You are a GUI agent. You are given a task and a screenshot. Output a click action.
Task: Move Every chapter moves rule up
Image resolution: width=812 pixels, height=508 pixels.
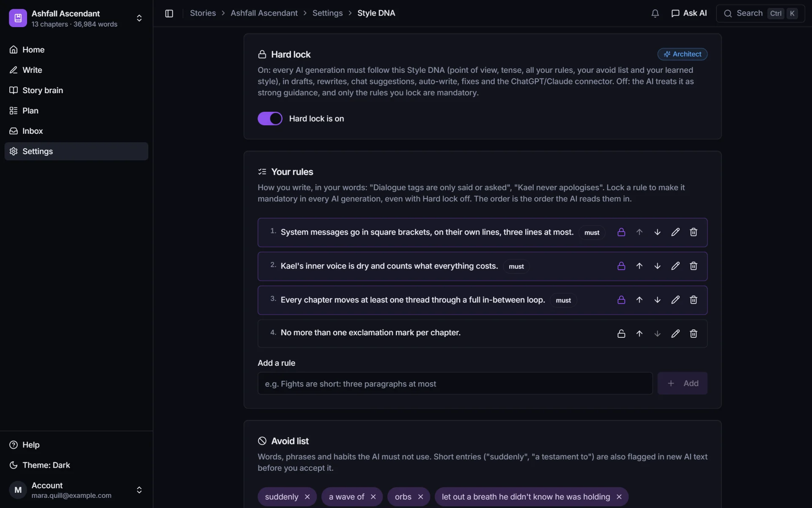(639, 300)
